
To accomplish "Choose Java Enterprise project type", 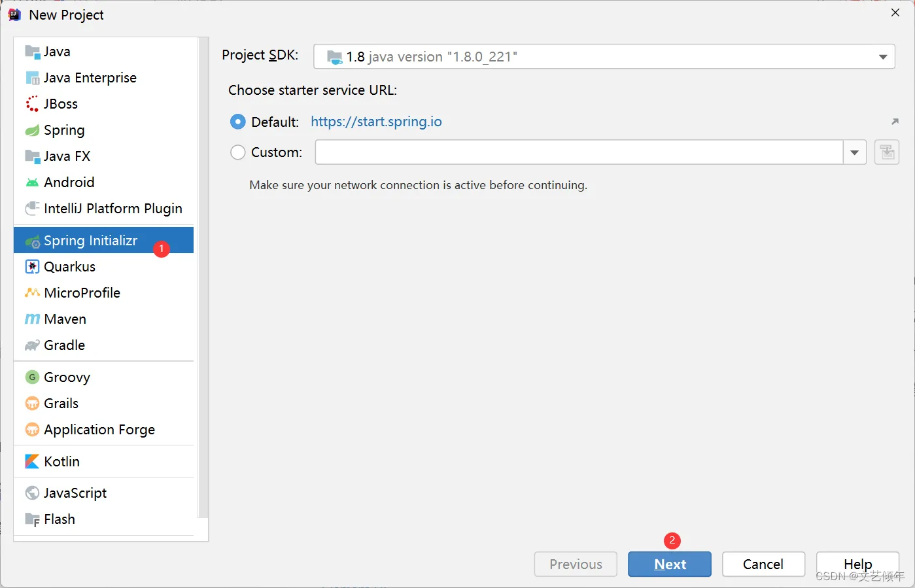I will (x=103, y=78).
